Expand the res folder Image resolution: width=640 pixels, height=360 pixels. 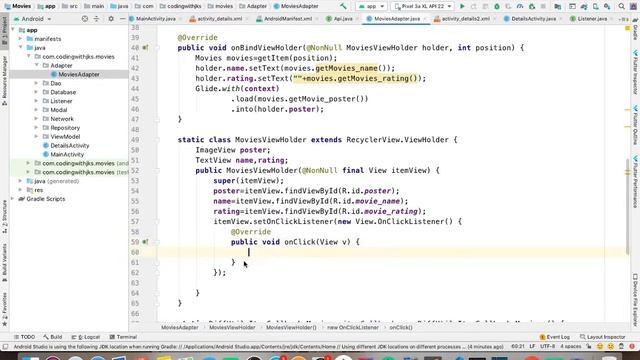(x=20, y=190)
